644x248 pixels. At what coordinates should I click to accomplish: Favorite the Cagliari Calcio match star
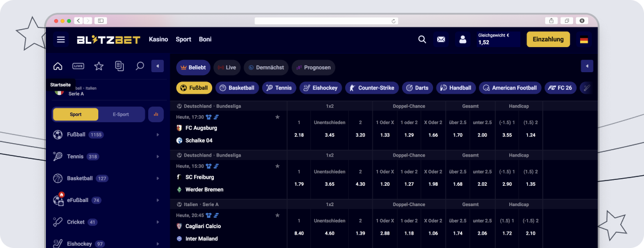[277, 215]
